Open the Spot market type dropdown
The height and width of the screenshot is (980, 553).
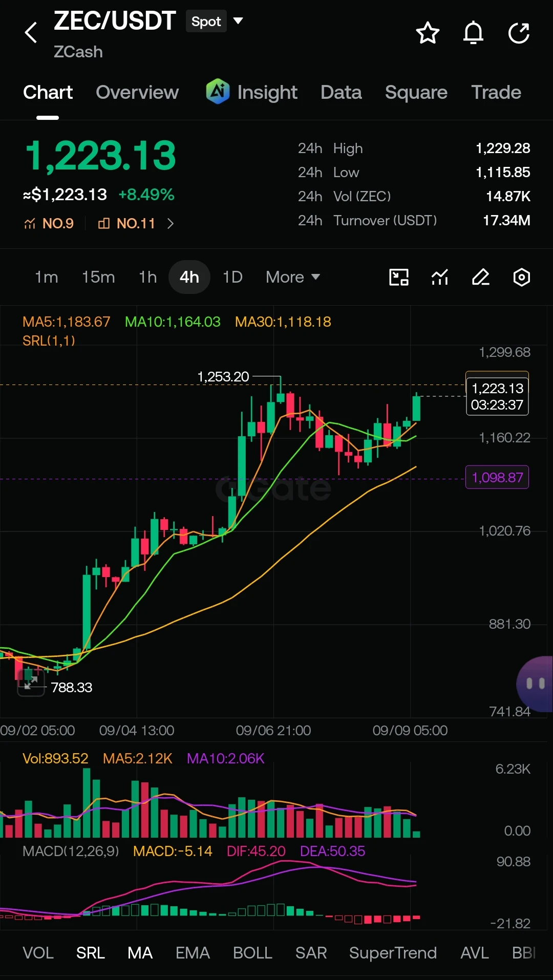[x=214, y=21]
